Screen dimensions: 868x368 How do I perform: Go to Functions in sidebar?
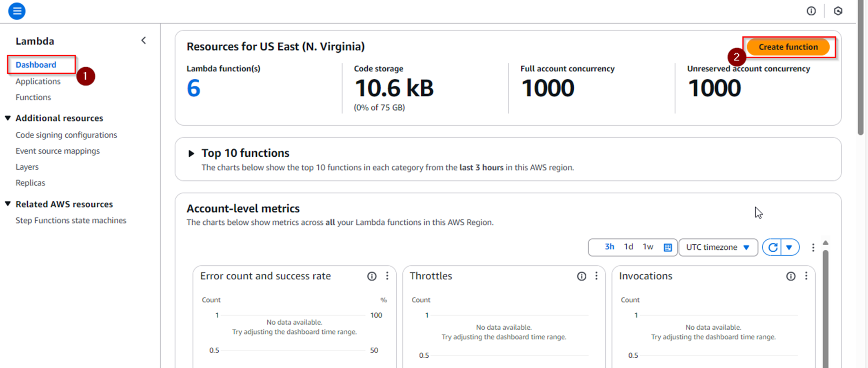[x=33, y=97]
